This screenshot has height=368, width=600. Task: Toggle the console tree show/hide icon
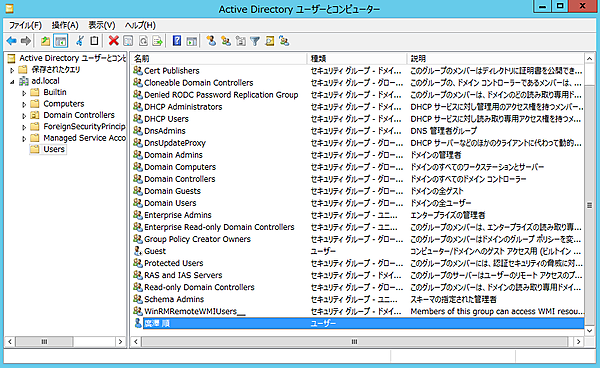point(60,41)
